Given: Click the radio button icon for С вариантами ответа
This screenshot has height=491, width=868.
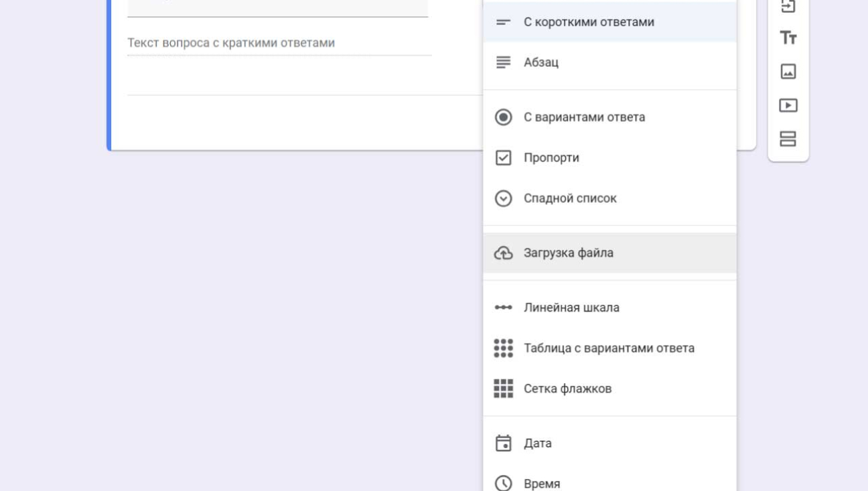Looking at the screenshot, I should coord(503,117).
